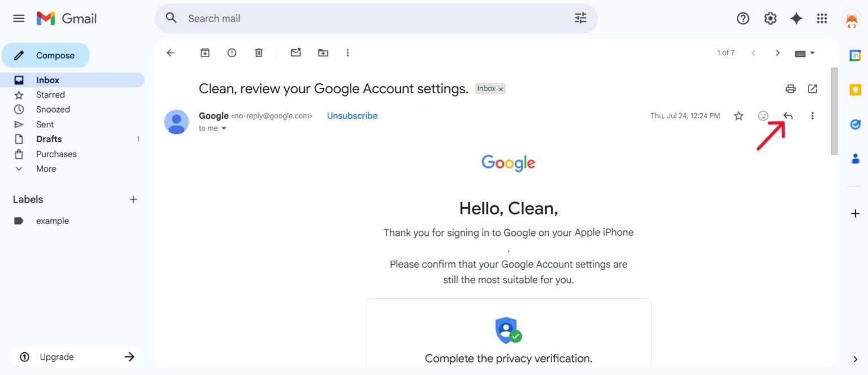Add an emoji reaction to the email

763,115
